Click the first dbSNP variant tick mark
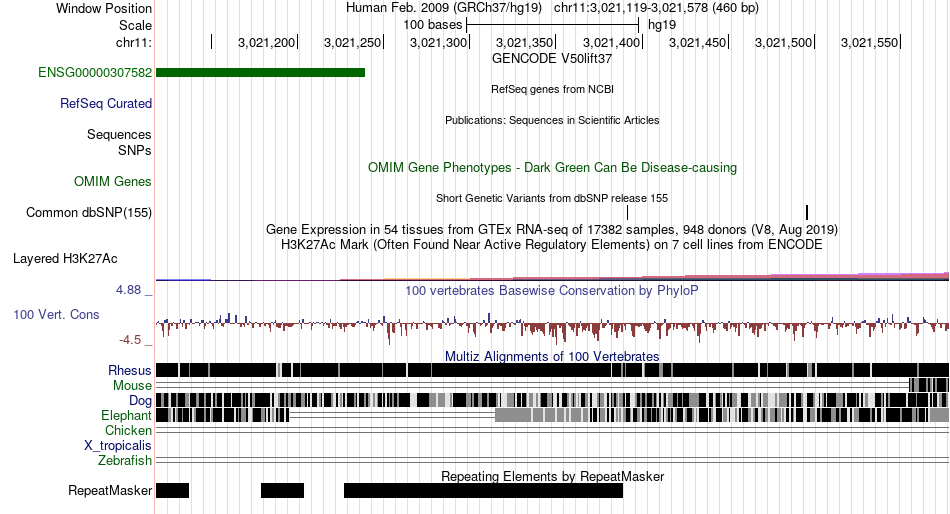 (x=628, y=212)
